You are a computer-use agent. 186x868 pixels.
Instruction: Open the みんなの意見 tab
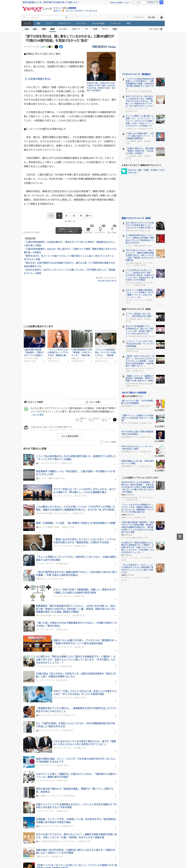tap(98, 23)
